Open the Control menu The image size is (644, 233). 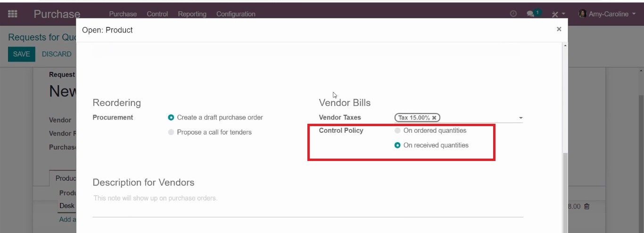(157, 14)
